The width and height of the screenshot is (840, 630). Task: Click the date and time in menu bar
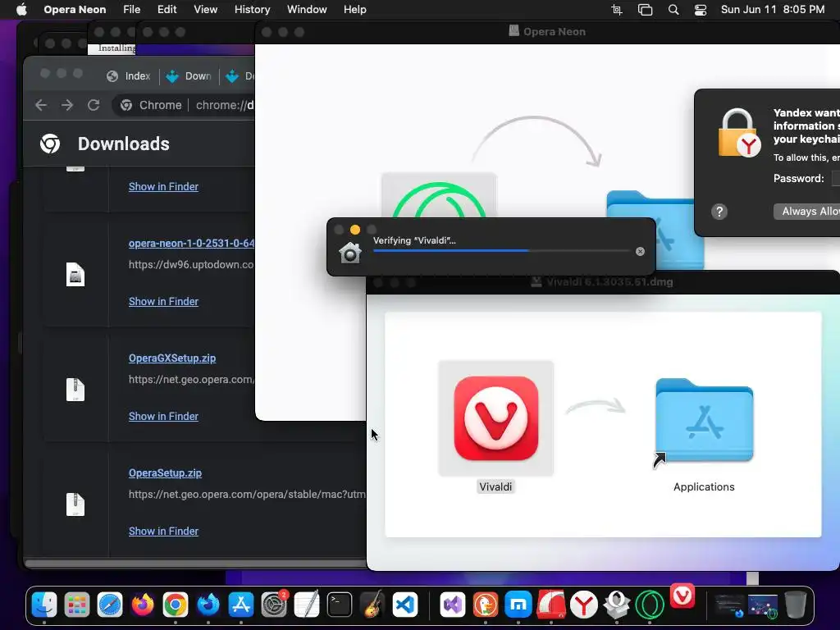click(773, 10)
